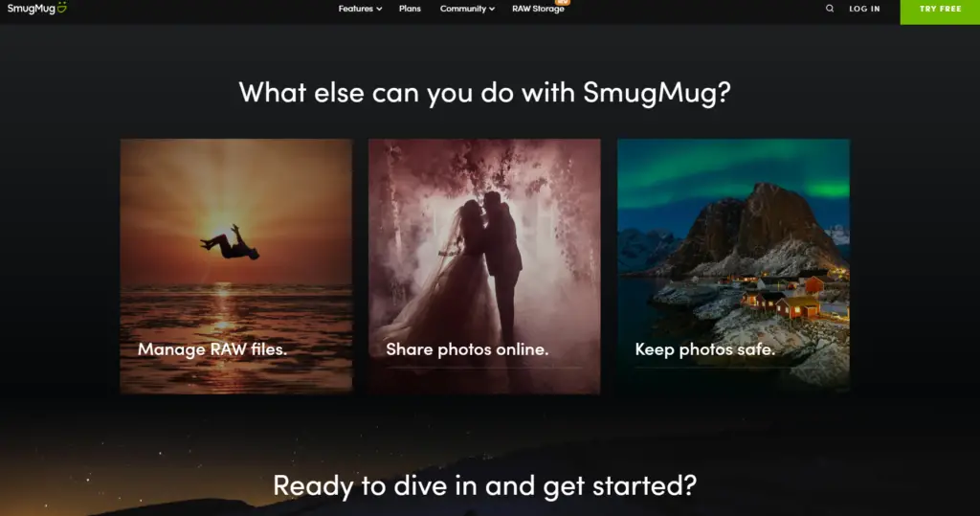
Task: Open the northern lights village photo card
Action: [x=733, y=239]
